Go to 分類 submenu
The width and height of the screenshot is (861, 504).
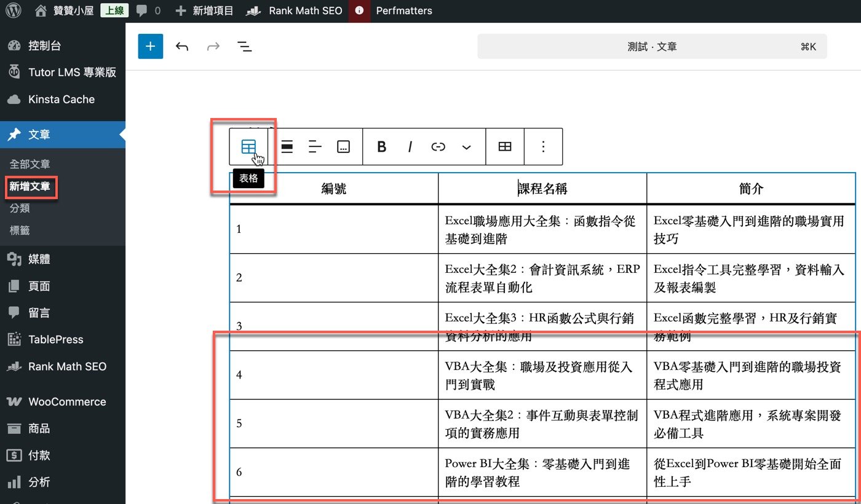pos(20,208)
